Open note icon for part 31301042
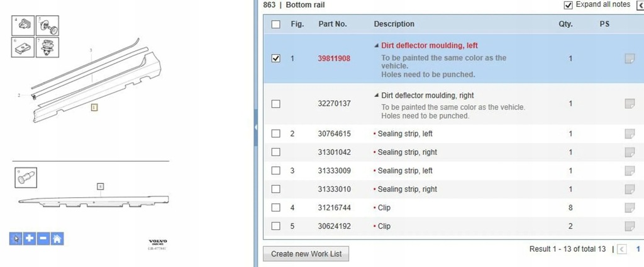The width and height of the screenshot is (644, 267). [629, 152]
